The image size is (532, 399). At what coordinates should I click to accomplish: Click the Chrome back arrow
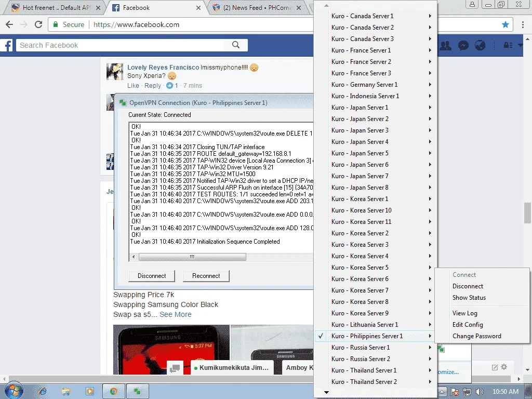[9, 24]
